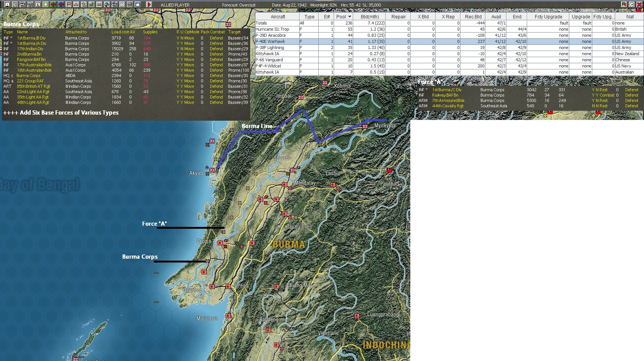The height and width of the screenshot is (361, 644).
Task: Click the 'i' information icon in toolbar
Action: (x=38, y=5)
